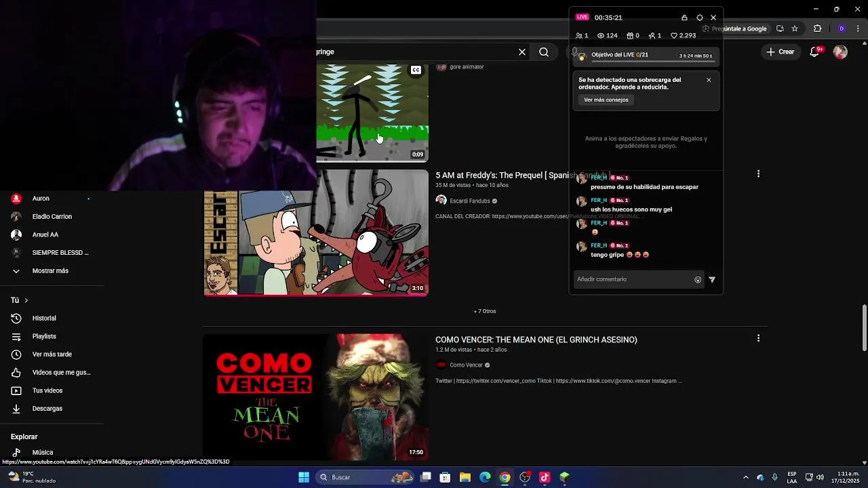Viewport: 868px width, 488px height.
Task: Expand the Tú section chevron
Action: (x=26, y=300)
